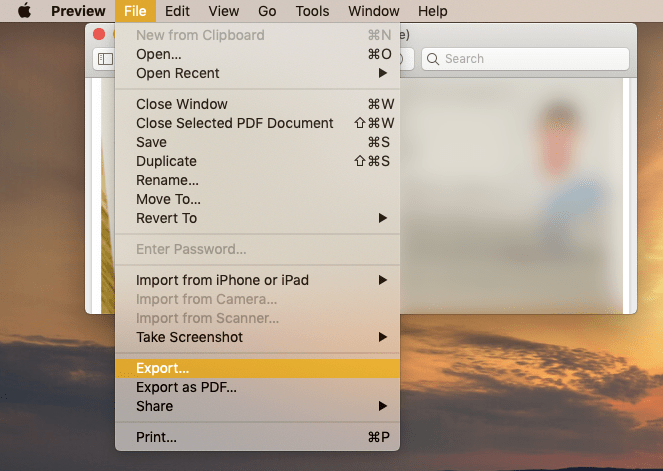Select Rename... menu item

click(258, 180)
